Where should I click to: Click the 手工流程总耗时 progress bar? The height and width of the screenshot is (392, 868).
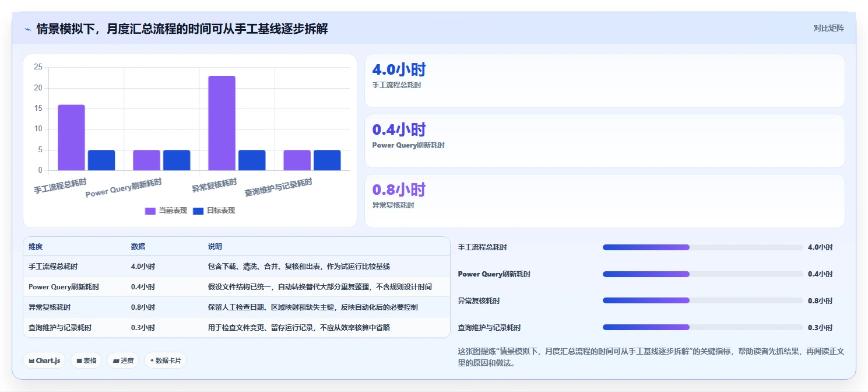703,247
